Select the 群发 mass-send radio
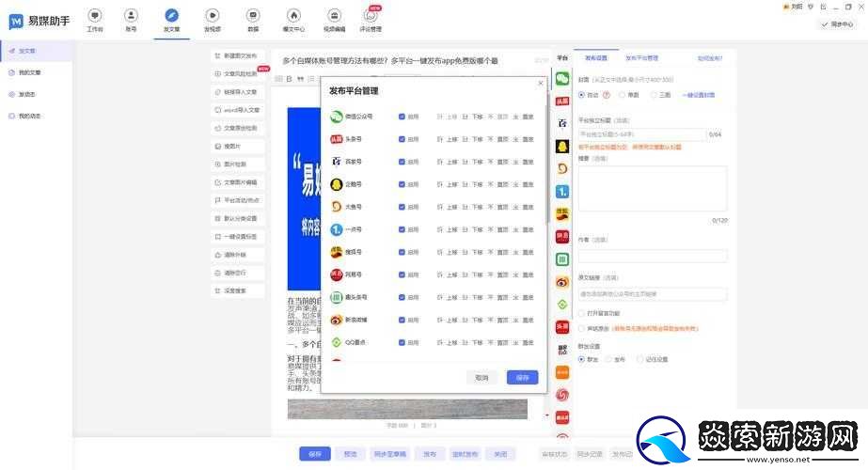 [x=581, y=359]
